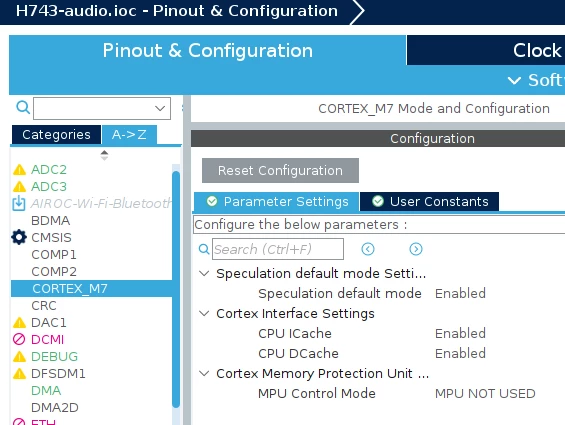Switch to the A->Z tab

tap(129, 134)
